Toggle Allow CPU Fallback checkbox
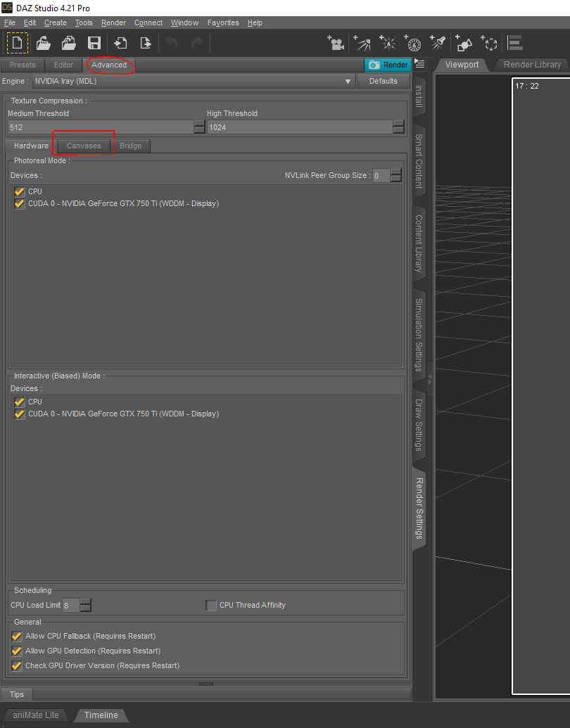Screen dimensions: 570x728 pos(17,636)
